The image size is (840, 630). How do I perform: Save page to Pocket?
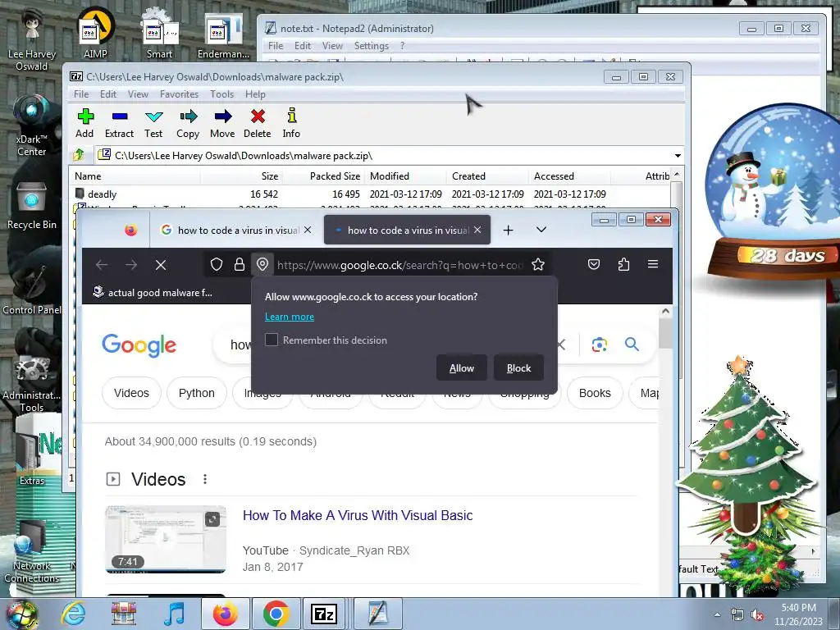pyautogui.click(x=594, y=265)
